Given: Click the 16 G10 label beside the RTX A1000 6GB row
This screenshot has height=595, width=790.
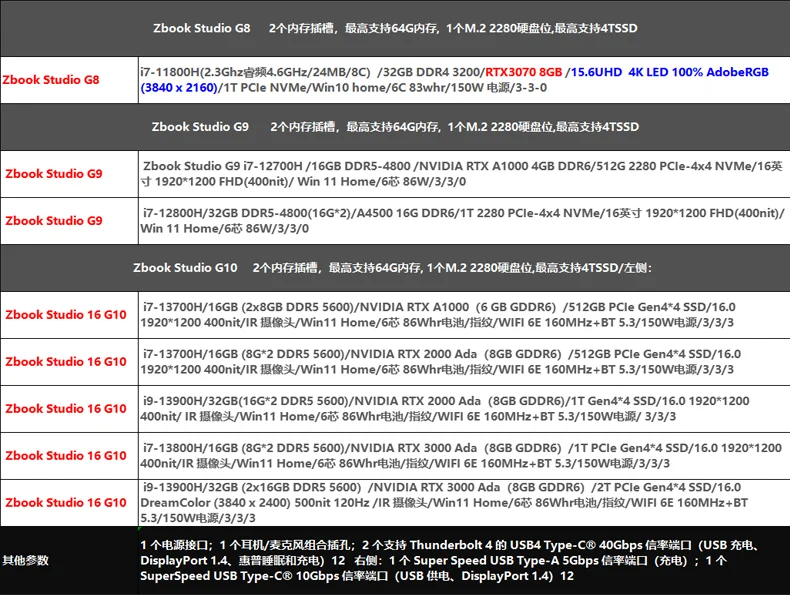Looking at the screenshot, I should 70,315.
